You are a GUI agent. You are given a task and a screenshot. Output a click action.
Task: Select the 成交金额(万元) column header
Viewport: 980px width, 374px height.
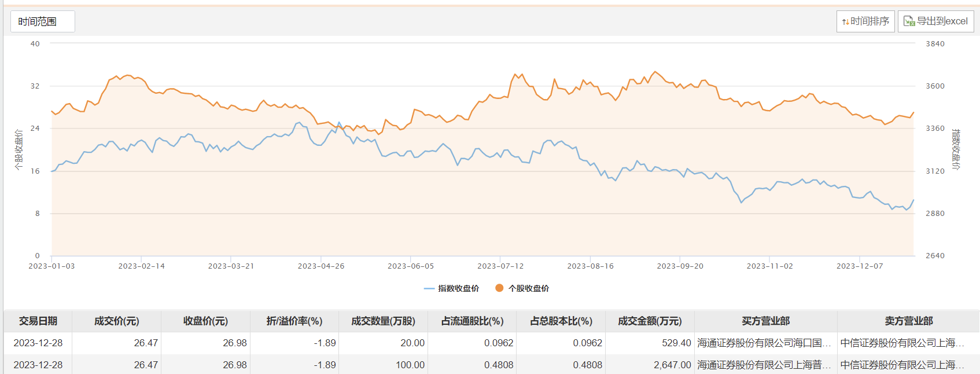[650, 321]
